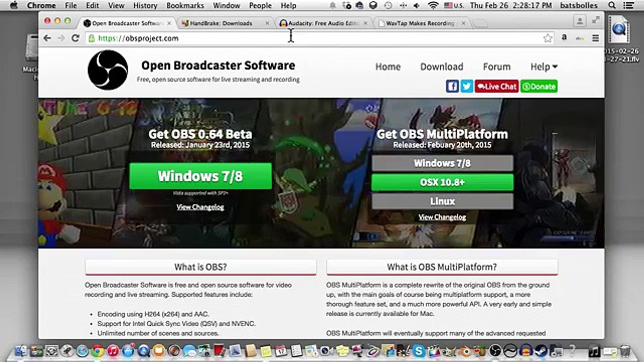The width and height of the screenshot is (644, 362).
Task: Open Spotlight search in menu bar
Action: tap(612, 5)
